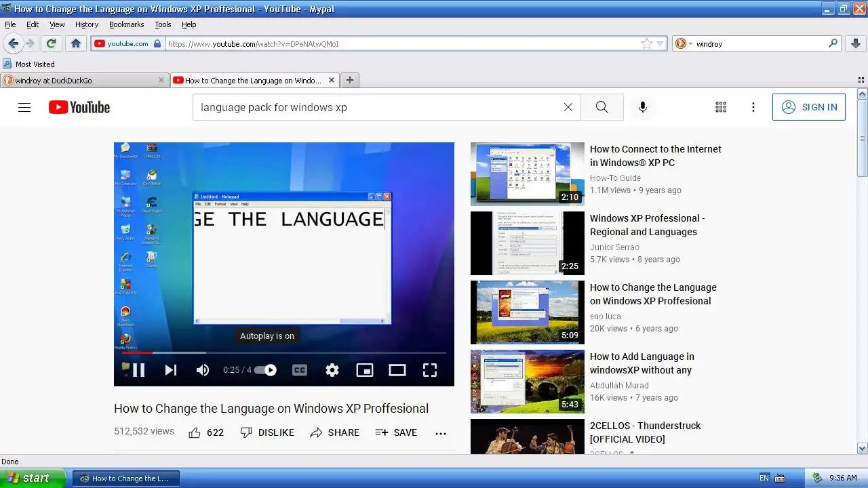Like the video with thumbs up
The image size is (868, 488).
206,432
